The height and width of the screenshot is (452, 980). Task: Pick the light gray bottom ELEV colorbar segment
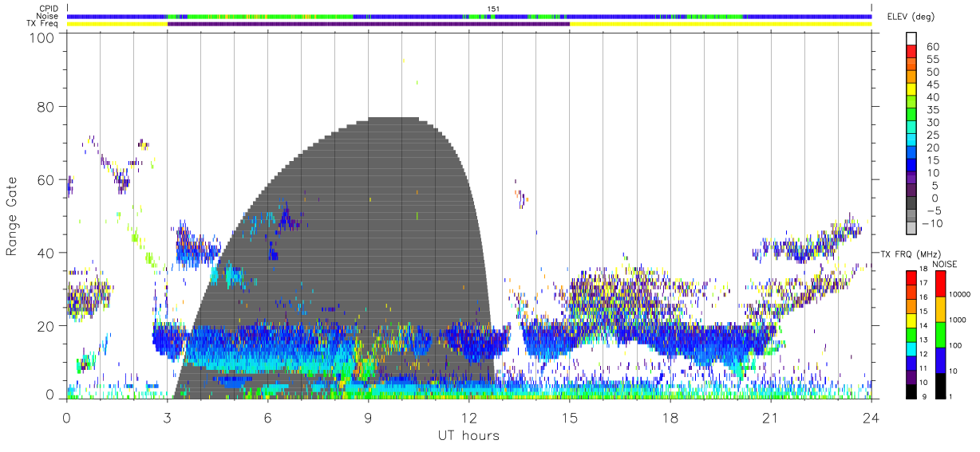(x=912, y=230)
